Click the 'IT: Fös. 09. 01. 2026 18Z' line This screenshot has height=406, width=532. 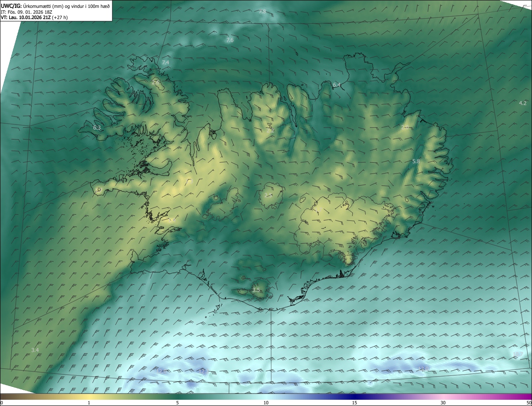pyautogui.click(x=27, y=12)
